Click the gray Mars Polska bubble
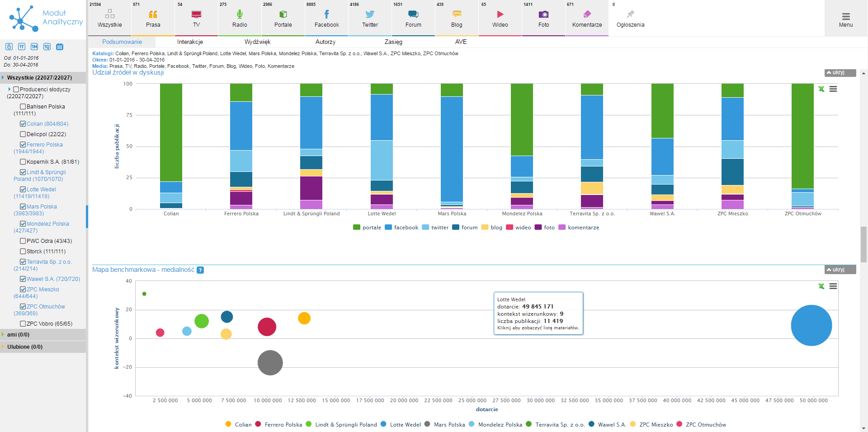Screen dimensions: 868x432 pos(270,363)
